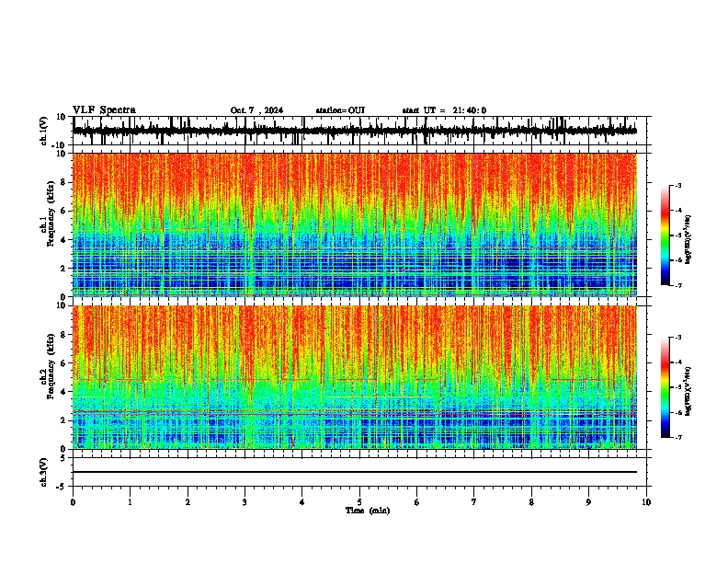Click the ch.1 spectrogram color bar

pyautogui.click(x=665, y=236)
